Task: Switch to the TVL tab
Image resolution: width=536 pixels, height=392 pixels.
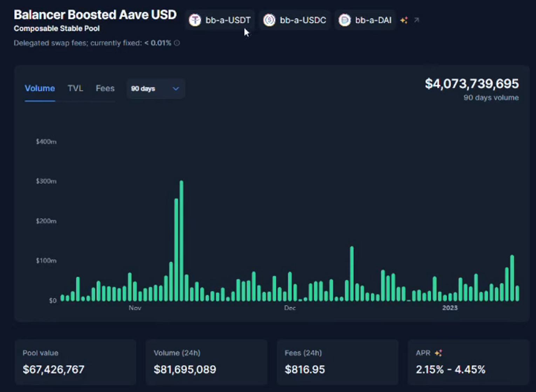Action: point(75,88)
